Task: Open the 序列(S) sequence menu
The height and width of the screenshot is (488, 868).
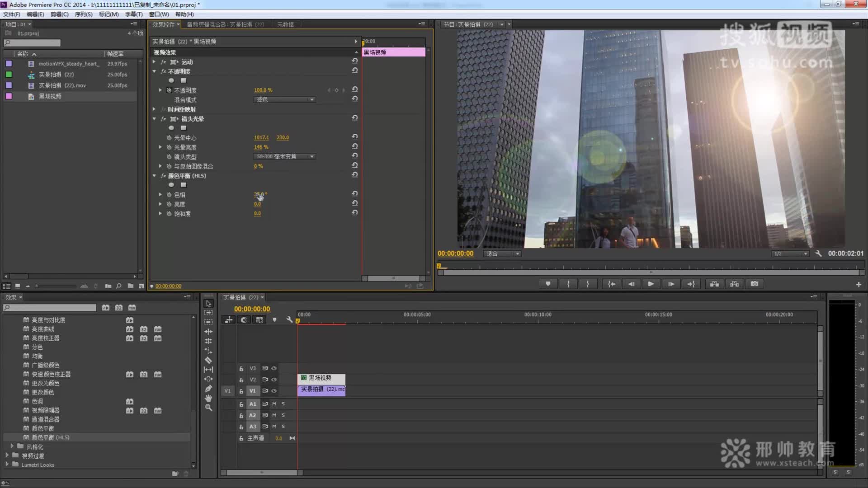Action: (83, 14)
